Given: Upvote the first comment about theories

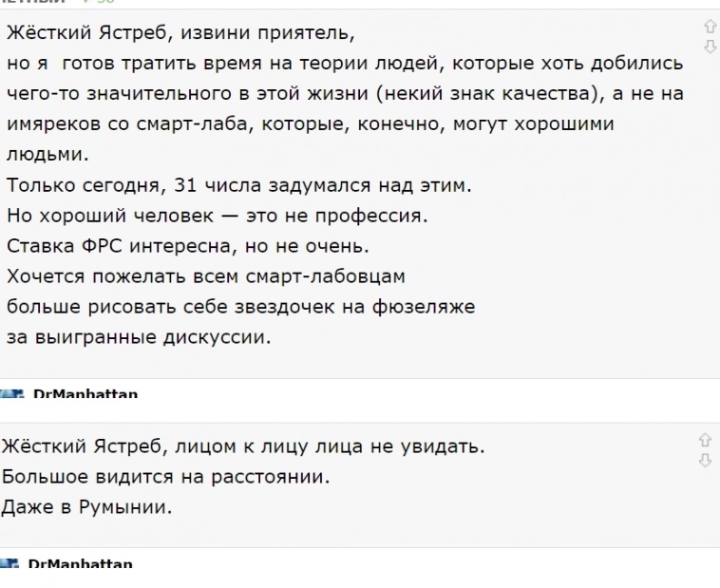Looking at the screenshot, I should point(705,27).
